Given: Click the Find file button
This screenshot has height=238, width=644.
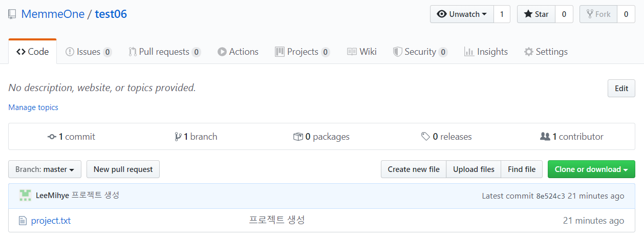Looking at the screenshot, I should [522, 169].
